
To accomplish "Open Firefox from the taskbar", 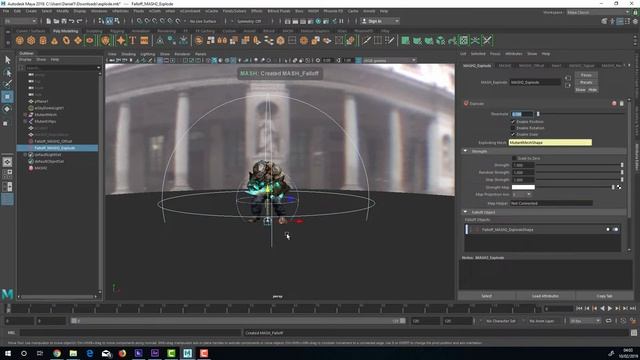I will [x=122, y=353].
